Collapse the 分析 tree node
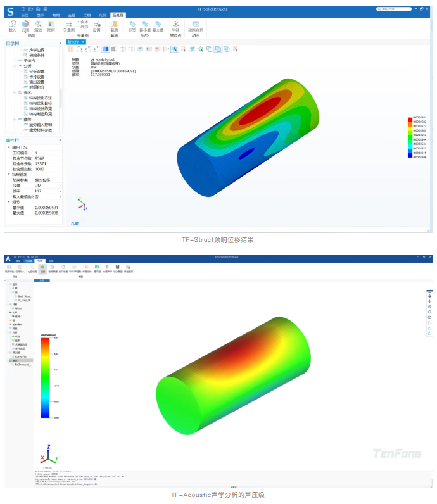Image resolution: width=437 pixels, height=504 pixels. click(x=15, y=66)
